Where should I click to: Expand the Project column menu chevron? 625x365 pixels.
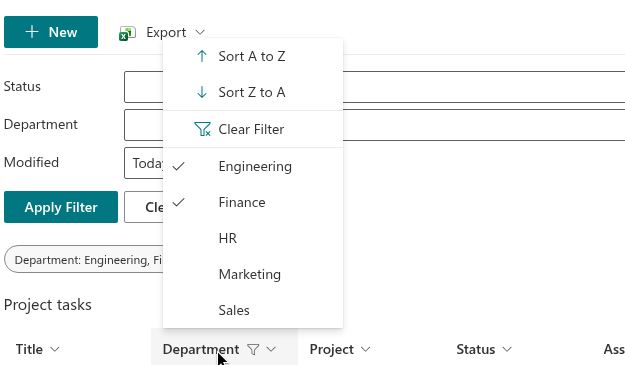coord(366,349)
